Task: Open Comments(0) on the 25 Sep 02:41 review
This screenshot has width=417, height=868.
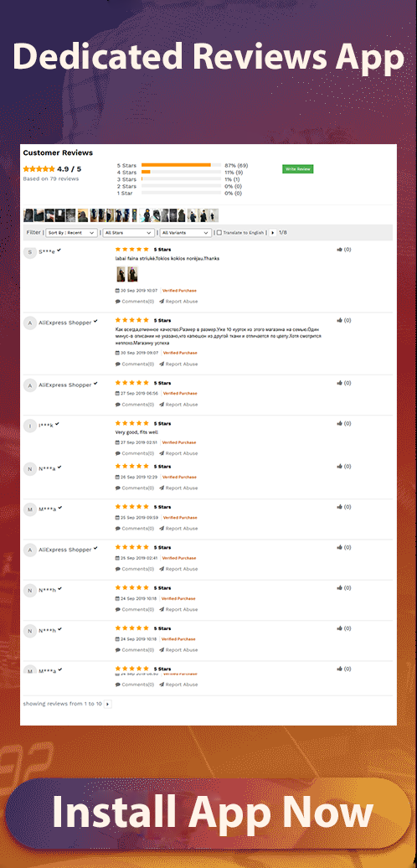Action: 135,569
